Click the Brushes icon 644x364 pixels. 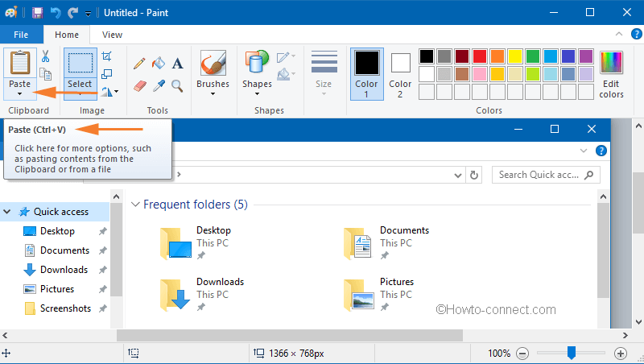pos(213,63)
